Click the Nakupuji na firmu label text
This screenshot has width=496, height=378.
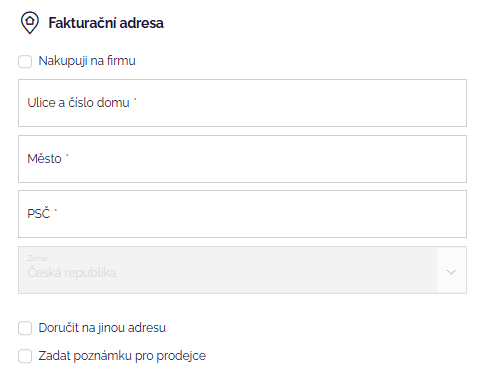tap(87, 61)
